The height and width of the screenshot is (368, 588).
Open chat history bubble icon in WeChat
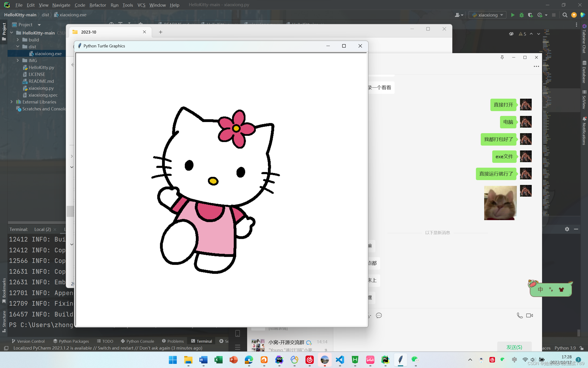pos(379,315)
